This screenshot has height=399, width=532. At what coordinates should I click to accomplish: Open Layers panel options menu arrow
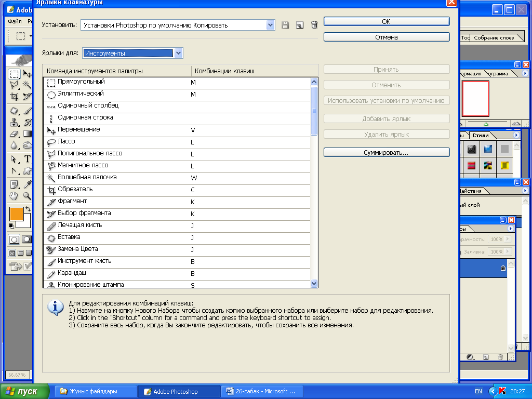click(x=511, y=229)
